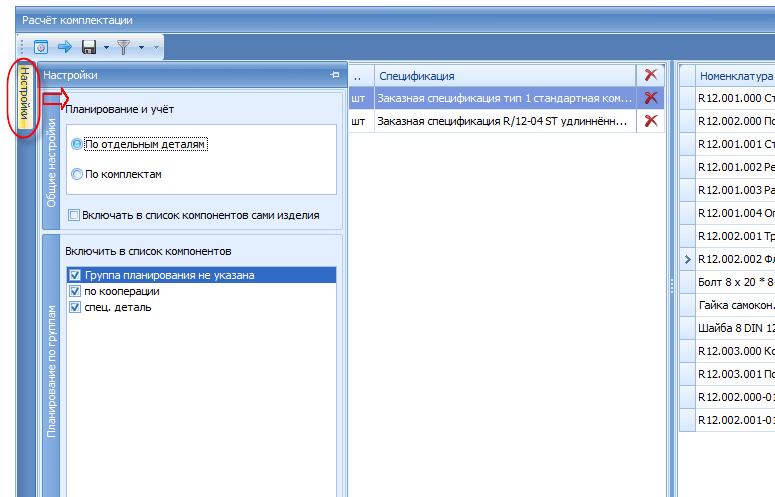
Task: Delete the тип 1 стандартная specification row
Action: pos(651,98)
